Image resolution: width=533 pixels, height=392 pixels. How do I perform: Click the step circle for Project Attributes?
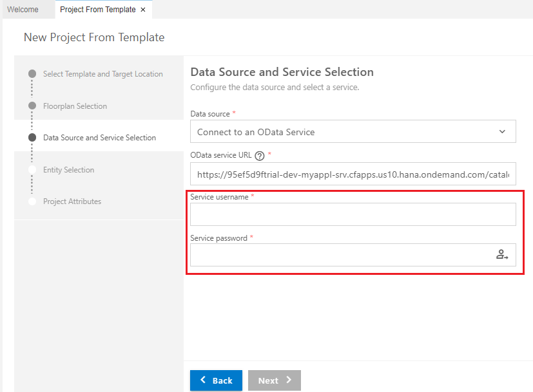pos(32,201)
